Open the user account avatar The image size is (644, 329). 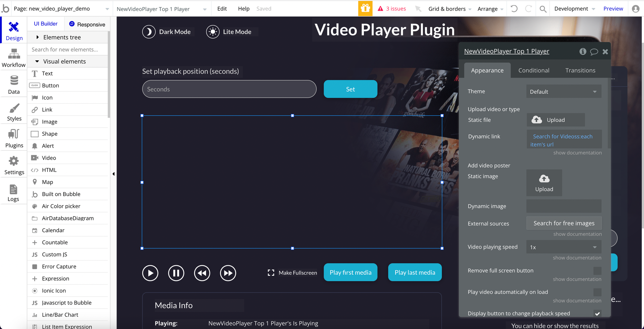tap(636, 9)
